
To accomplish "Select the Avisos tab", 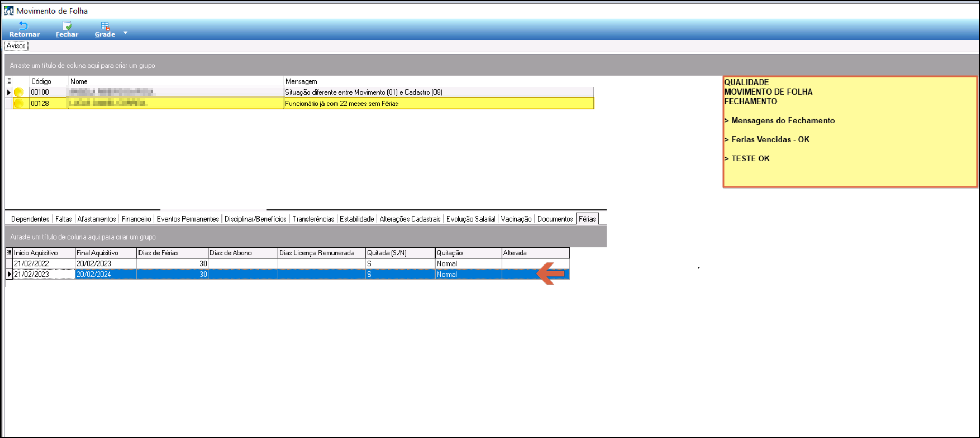I will click(16, 46).
